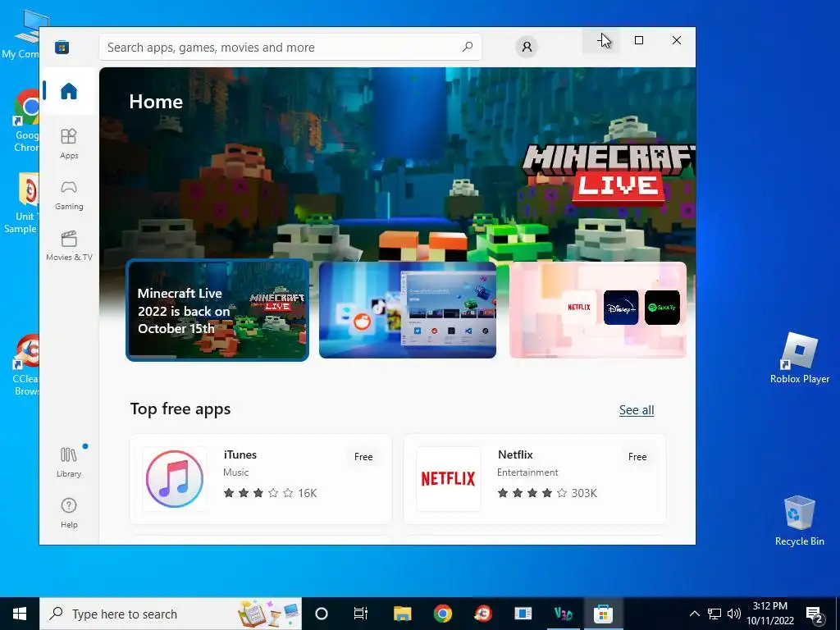
Task: Show hidden system tray icons
Action: (694, 614)
